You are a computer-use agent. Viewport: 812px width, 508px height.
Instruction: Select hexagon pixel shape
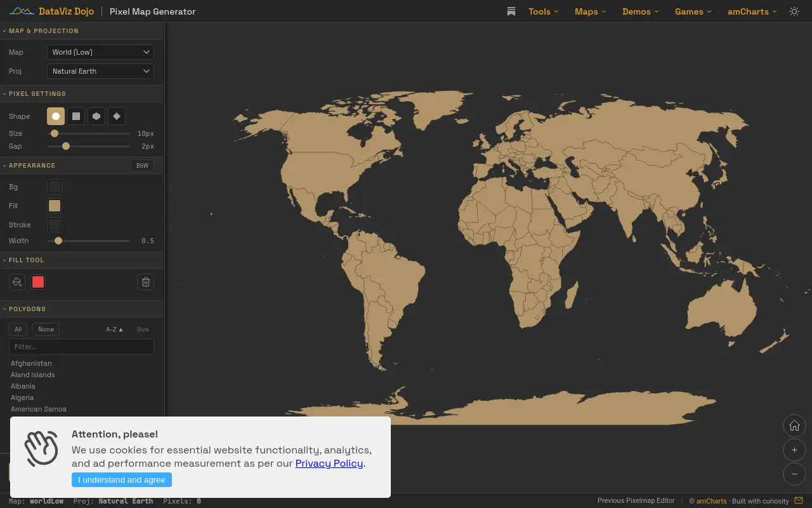click(x=96, y=116)
